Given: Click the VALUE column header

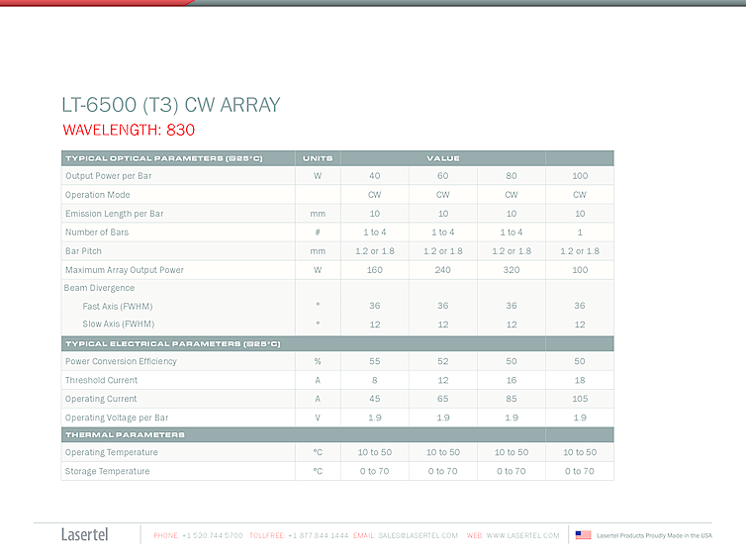Looking at the screenshot, I should click(x=442, y=158).
